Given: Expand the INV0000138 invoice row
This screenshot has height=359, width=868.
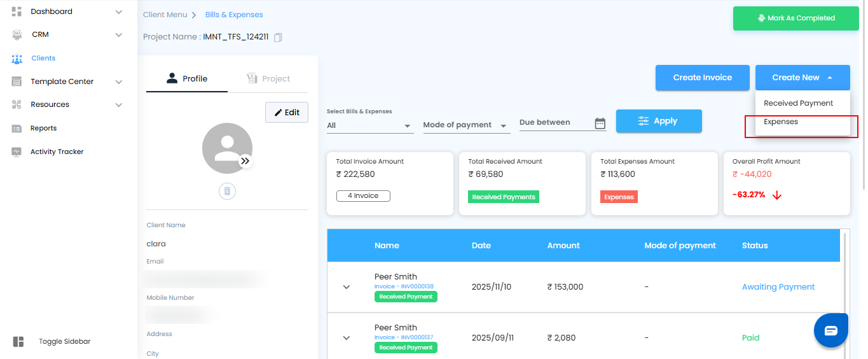Looking at the screenshot, I should 347,287.
